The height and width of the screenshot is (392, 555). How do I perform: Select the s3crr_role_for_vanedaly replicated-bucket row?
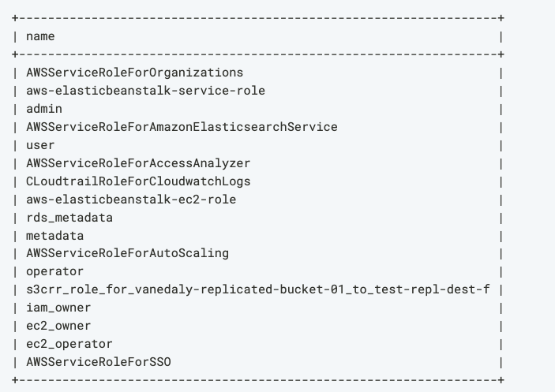pyautogui.click(x=257, y=289)
